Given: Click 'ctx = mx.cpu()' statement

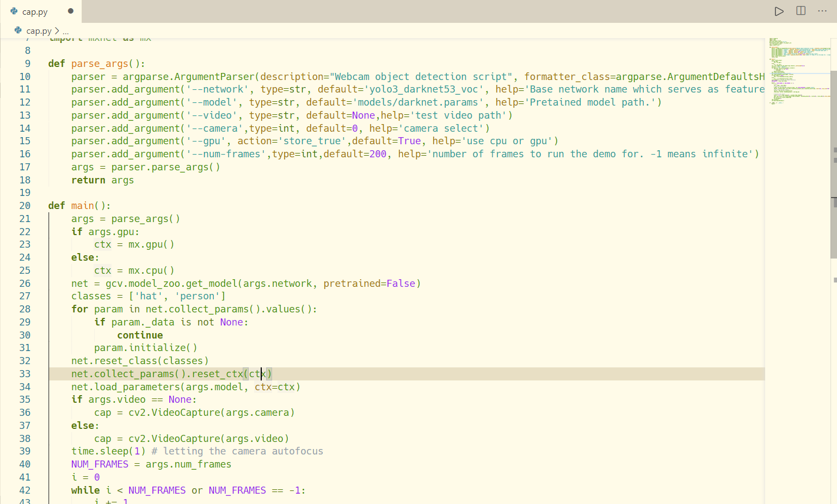Looking at the screenshot, I should pyautogui.click(x=134, y=271).
